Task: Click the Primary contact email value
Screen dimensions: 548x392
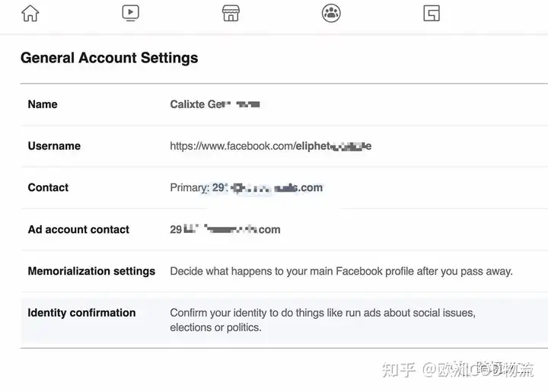Action: (247, 188)
